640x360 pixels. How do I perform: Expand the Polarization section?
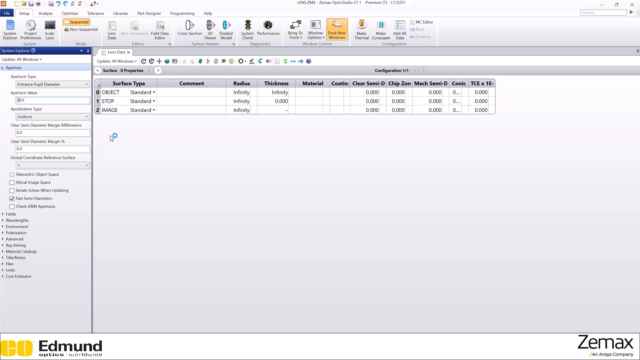[3, 233]
